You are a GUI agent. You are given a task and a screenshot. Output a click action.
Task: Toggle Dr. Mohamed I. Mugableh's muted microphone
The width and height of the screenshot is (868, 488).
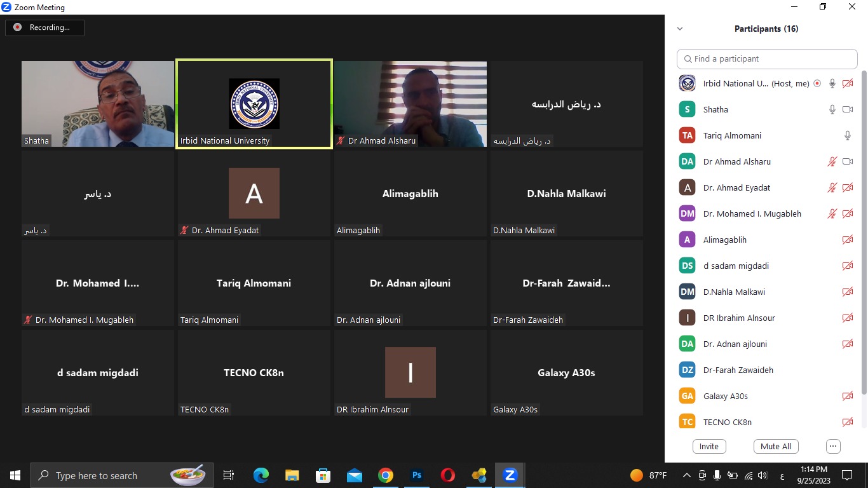pyautogui.click(x=832, y=213)
